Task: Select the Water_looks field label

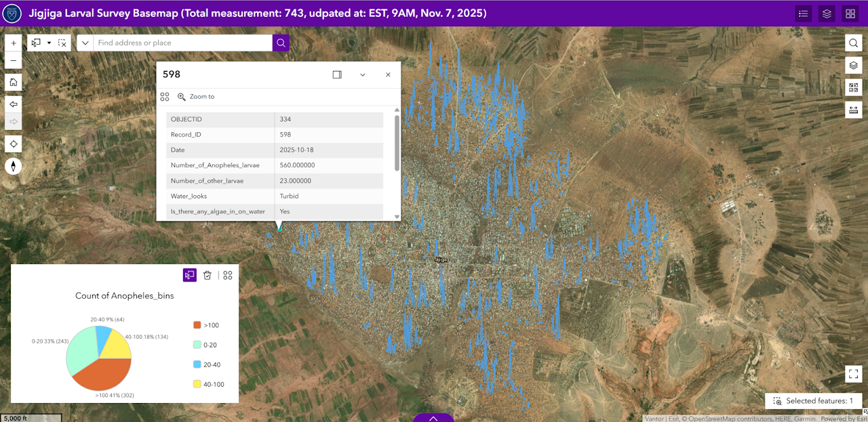Action: coord(187,196)
